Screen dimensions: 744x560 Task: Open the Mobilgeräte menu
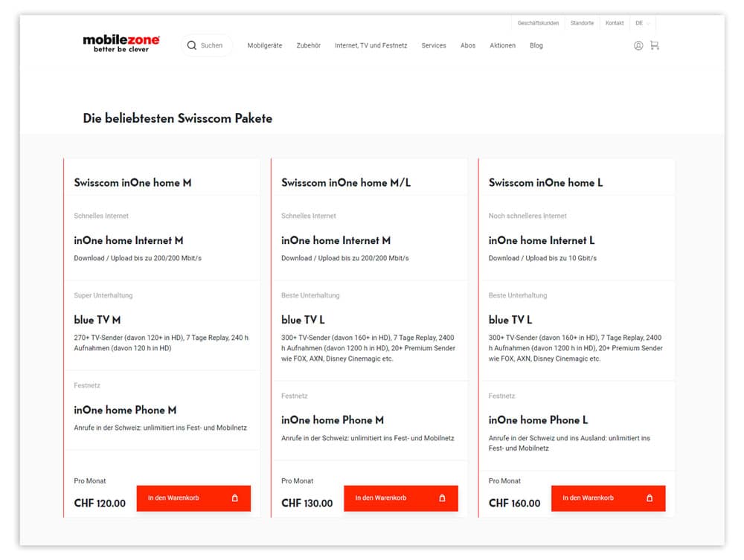pyautogui.click(x=264, y=45)
